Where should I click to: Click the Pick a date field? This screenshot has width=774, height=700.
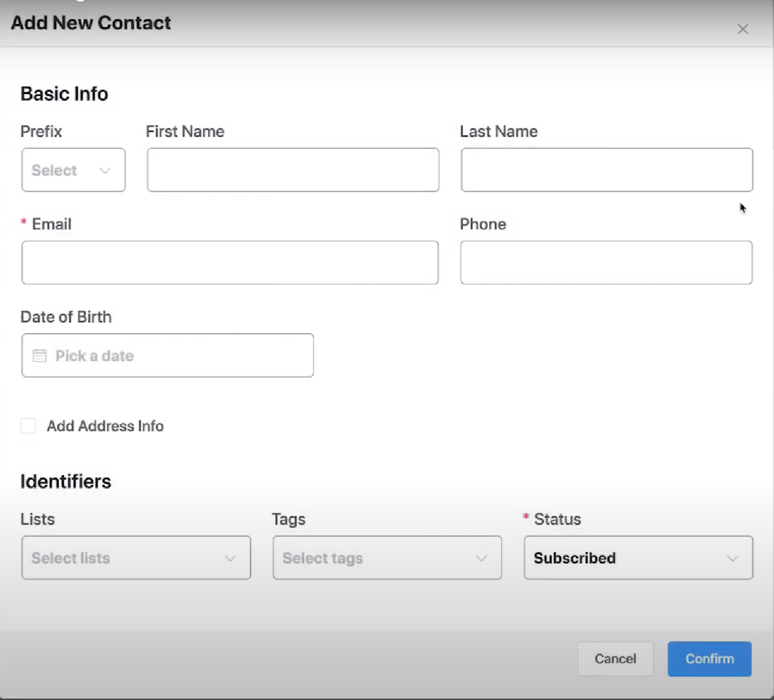click(167, 355)
